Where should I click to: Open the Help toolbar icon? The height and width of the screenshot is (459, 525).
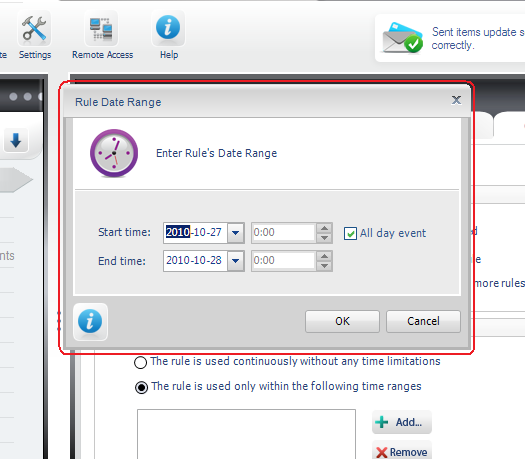tap(168, 29)
